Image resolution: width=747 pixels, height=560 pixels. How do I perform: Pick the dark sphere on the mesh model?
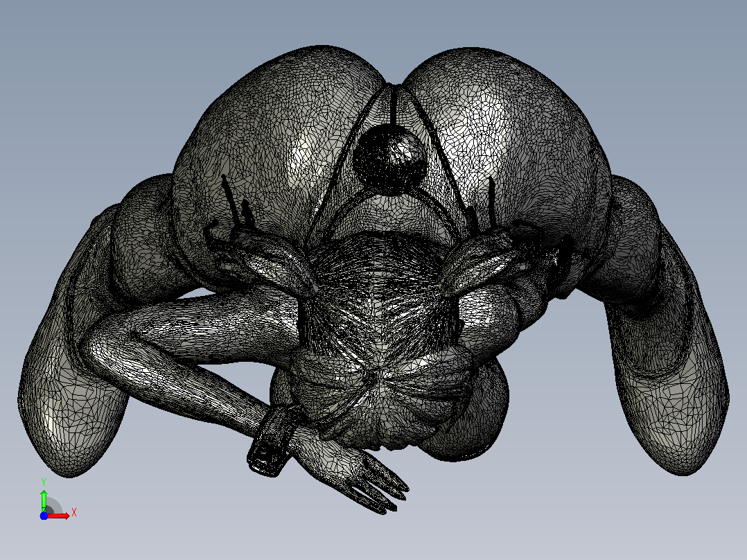(x=389, y=159)
